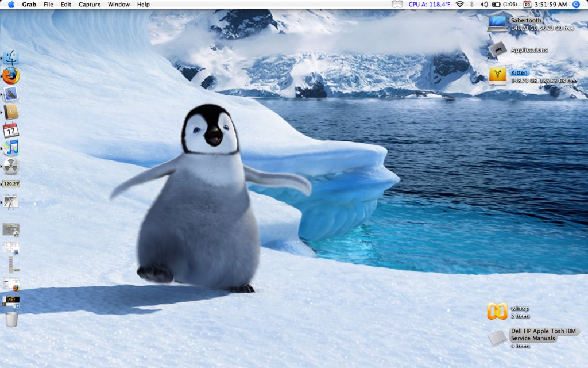Image resolution: width=588 pixels, height=368 pixels.
Task: Click the 3:51:59 AM clock
Action: [x=551, y=5]
